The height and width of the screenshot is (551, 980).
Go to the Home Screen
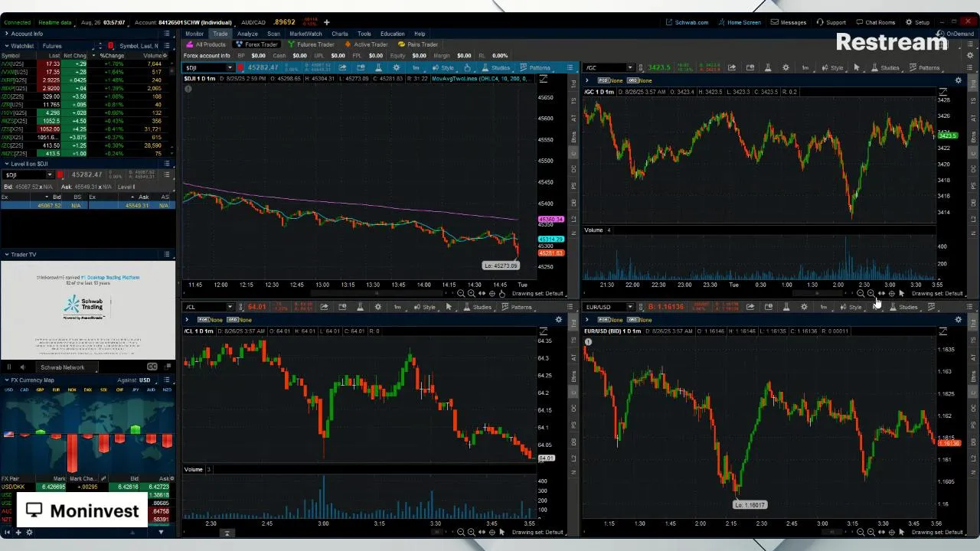[739, 22]
